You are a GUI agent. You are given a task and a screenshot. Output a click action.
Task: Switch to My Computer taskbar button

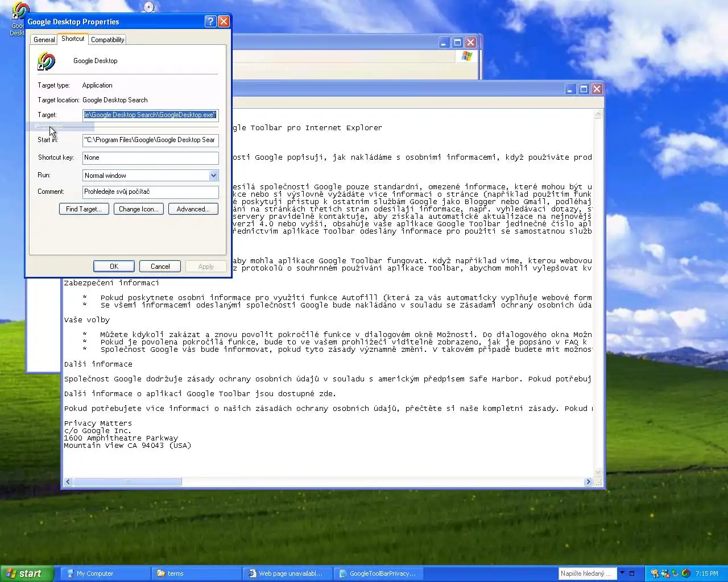coord(106,573)
